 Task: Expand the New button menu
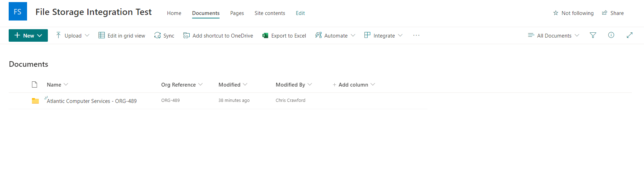tap(28, 35)
